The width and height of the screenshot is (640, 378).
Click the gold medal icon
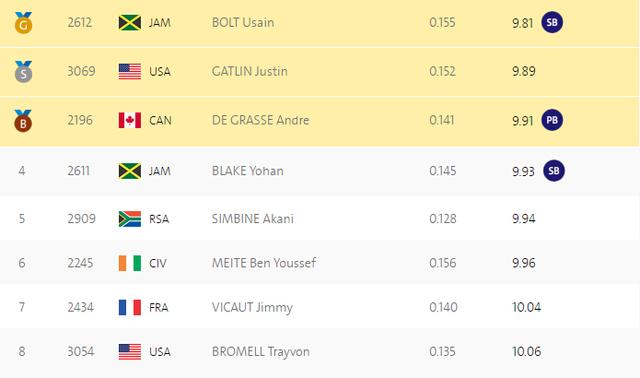[x=23, y=23]
